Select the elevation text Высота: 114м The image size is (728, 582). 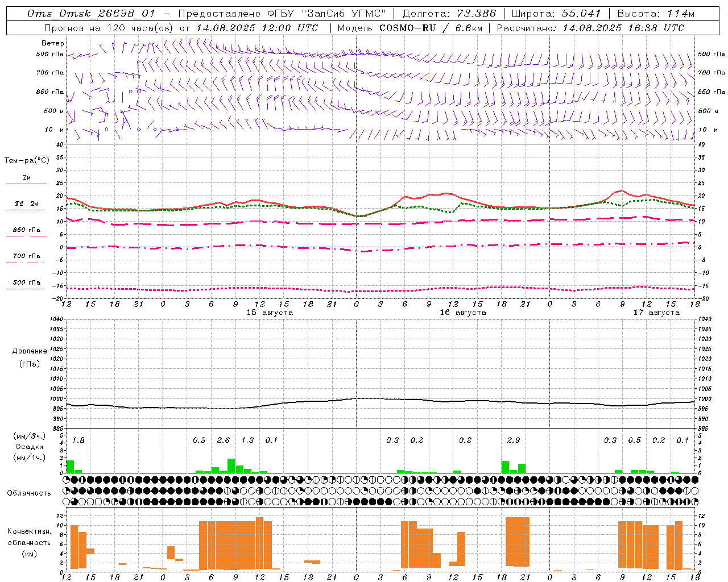[656, 14]
